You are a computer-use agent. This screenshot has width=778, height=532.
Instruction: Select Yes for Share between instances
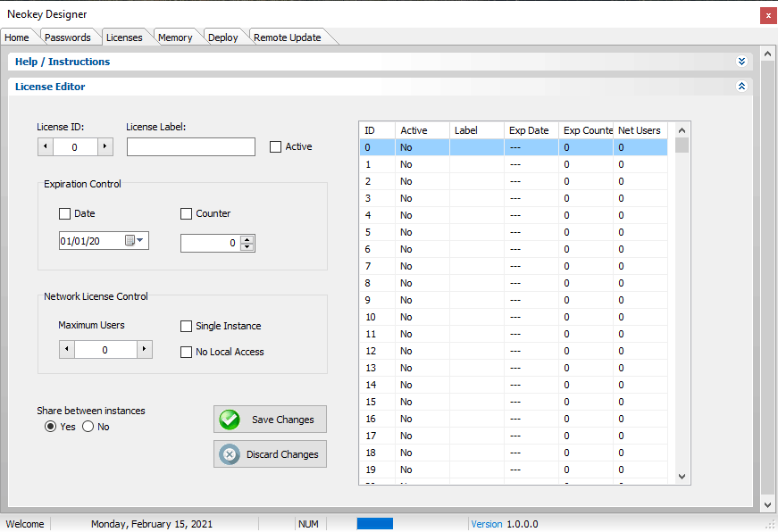pyautogui.click(x=50, y=427)
